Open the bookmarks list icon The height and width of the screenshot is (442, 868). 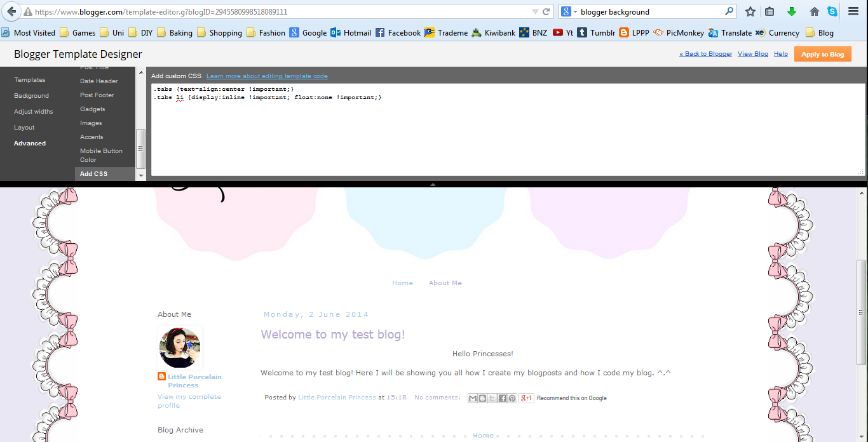pyautogui.click(x=770, y=11)
